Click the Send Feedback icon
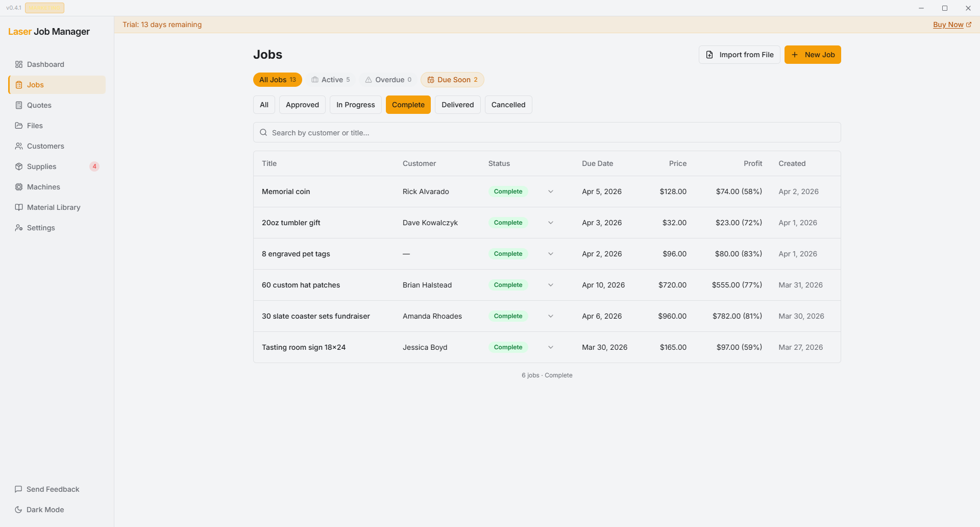 (19, 489)
